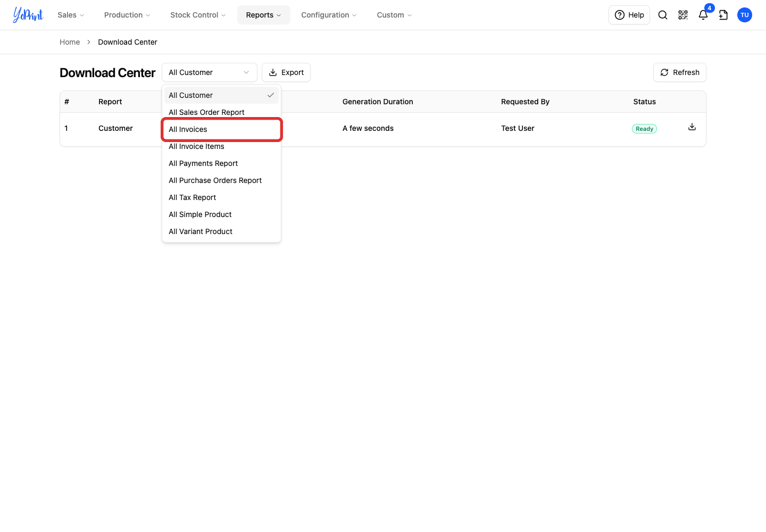Click the Export button
766x532 pixels.
[x=286, y=72]
